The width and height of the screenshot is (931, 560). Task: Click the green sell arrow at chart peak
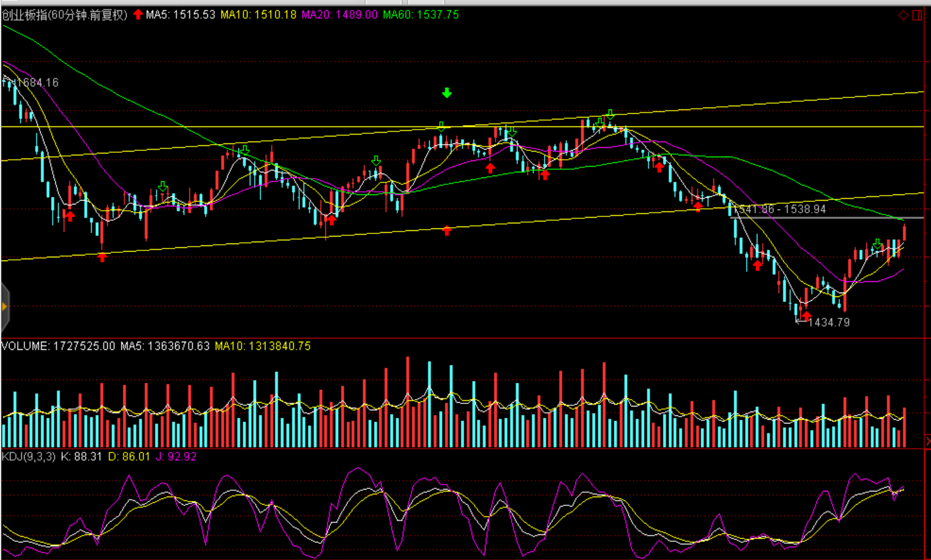[x=610, y=115]
